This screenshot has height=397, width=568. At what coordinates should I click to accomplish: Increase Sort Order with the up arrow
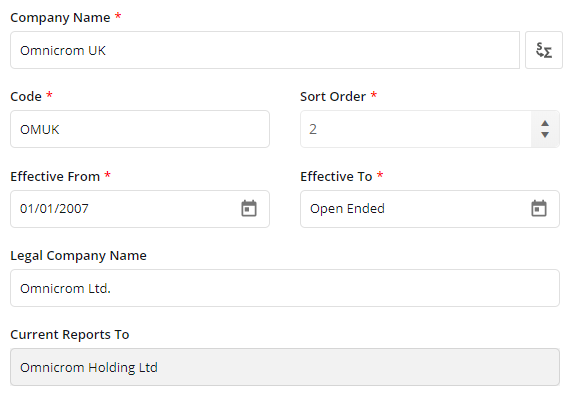coord(545,124)
